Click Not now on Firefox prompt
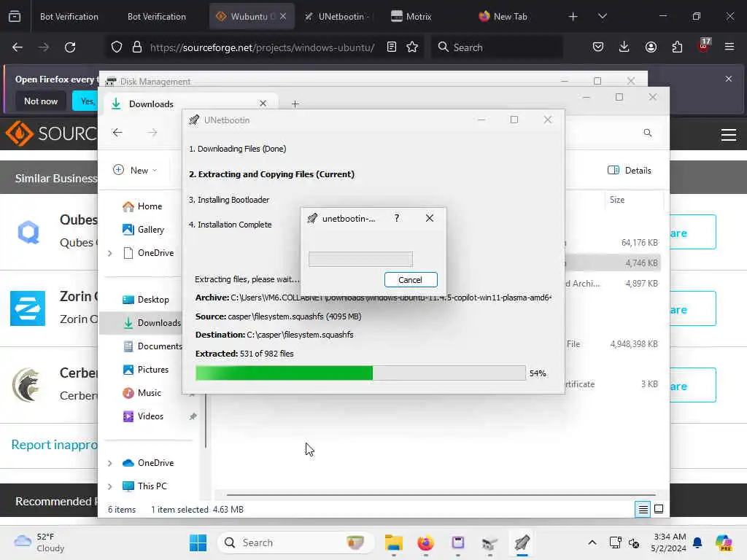The image size is (747, 560). coord(41,101)
